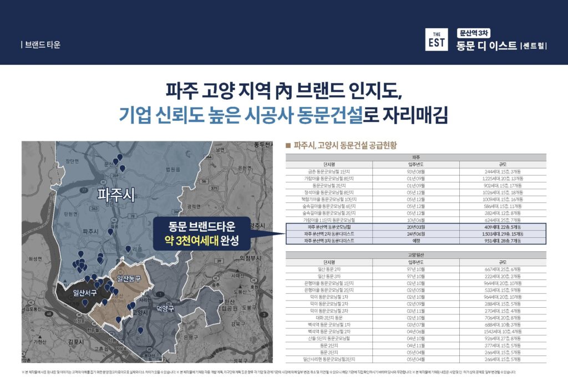Viewport: 568px width, 392px height.
Task: Click the 24년06월 move-in date cell
Action: click(x=416, y=234)
